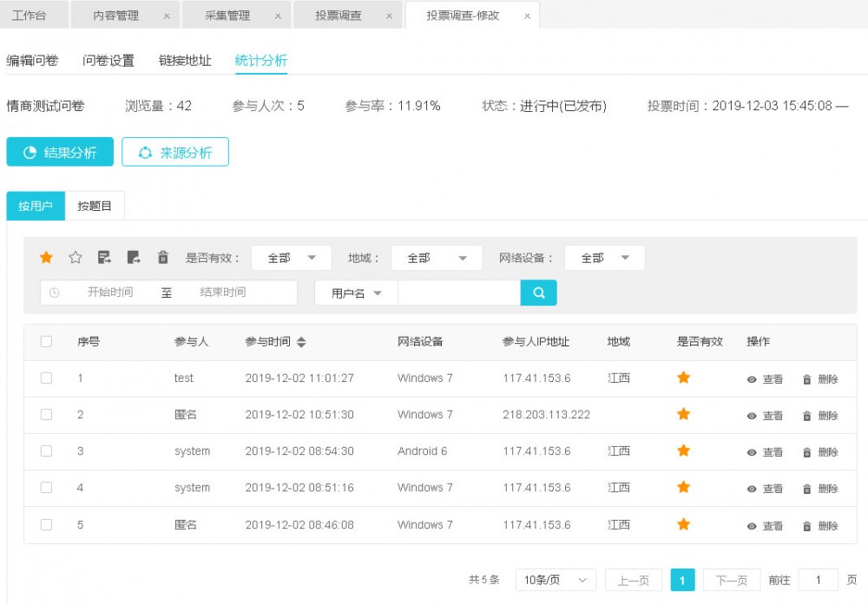Screen dimensions: 868x605
Task: Open 结果分析 with the pie chart icon
Action: [x=59, y=152]
